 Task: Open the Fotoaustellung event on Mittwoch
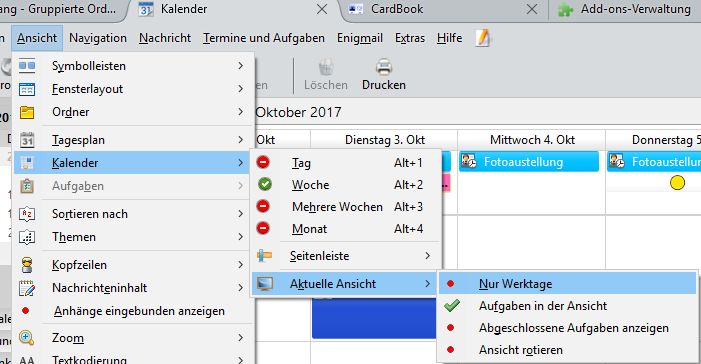point(529,161)
